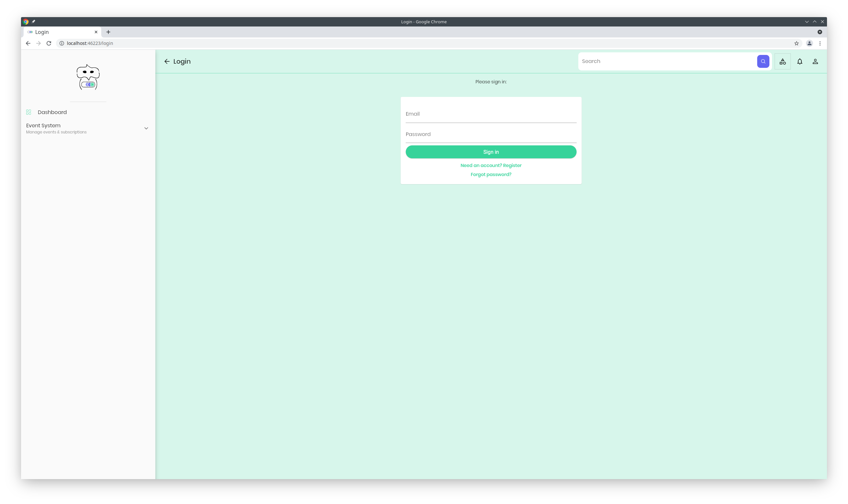Click the Dashboard sidebar icon

coord(29,112)
